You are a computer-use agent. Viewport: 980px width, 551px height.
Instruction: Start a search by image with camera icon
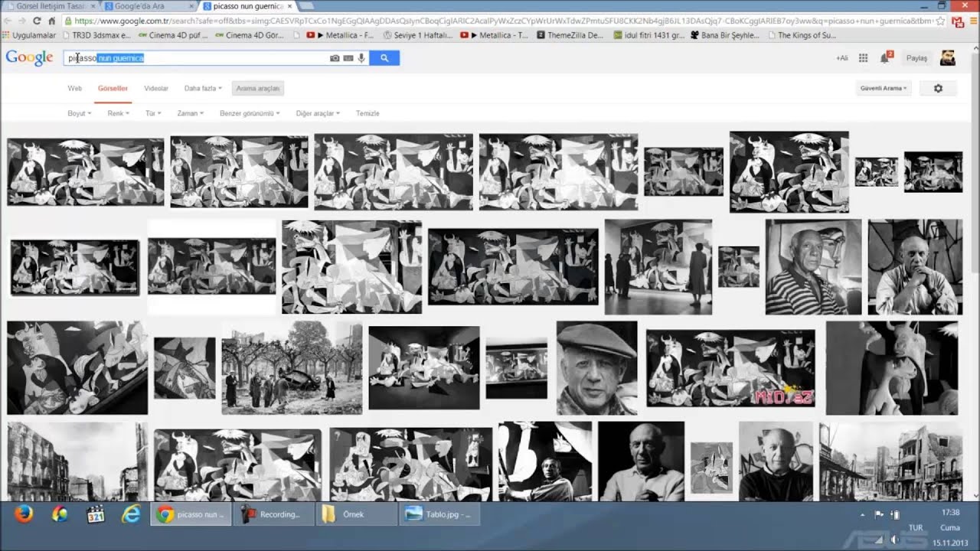(x=335, y=58)
